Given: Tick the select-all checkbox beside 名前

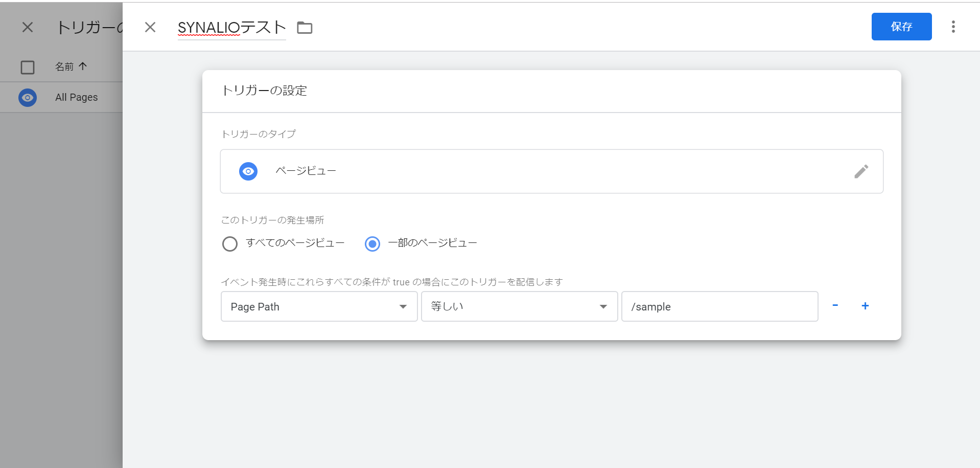Looking at the screenshot, I should 28,67.
